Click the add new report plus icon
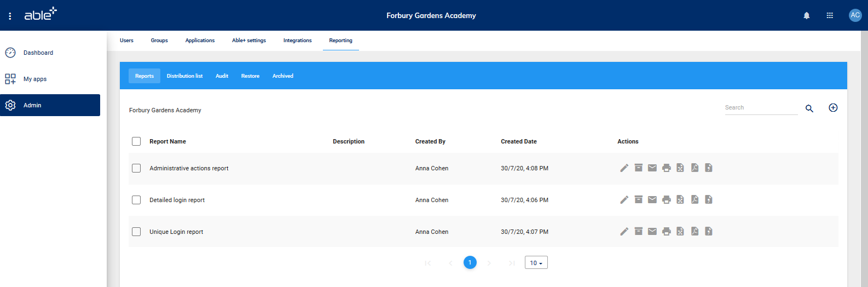 (x=833, y=108)
